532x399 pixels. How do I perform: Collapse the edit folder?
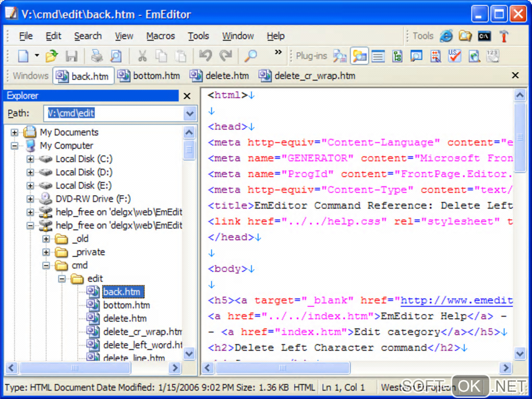(62, 279)
